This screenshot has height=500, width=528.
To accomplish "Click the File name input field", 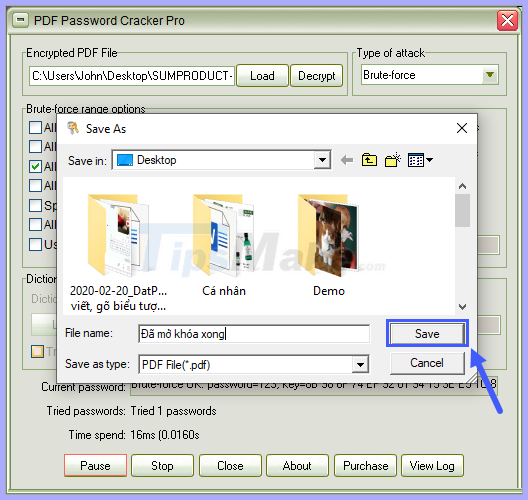I will (x=254, y=334).
